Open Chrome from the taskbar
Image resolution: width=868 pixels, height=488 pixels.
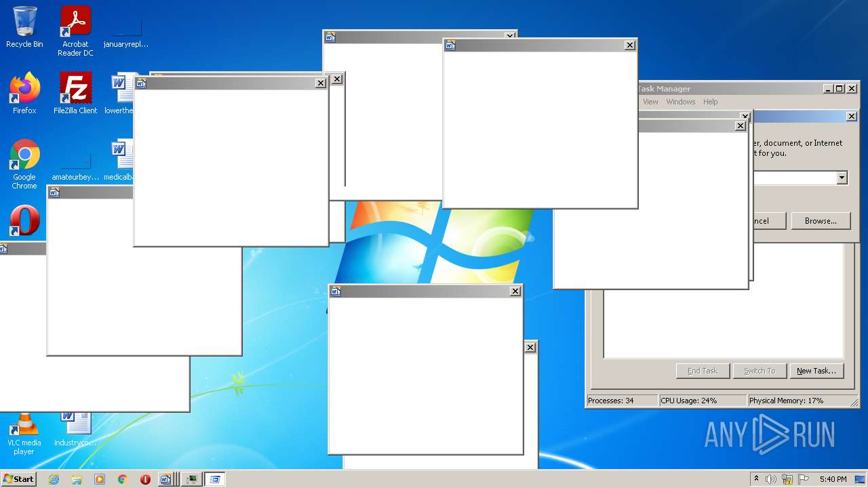(x=122, y=479)
